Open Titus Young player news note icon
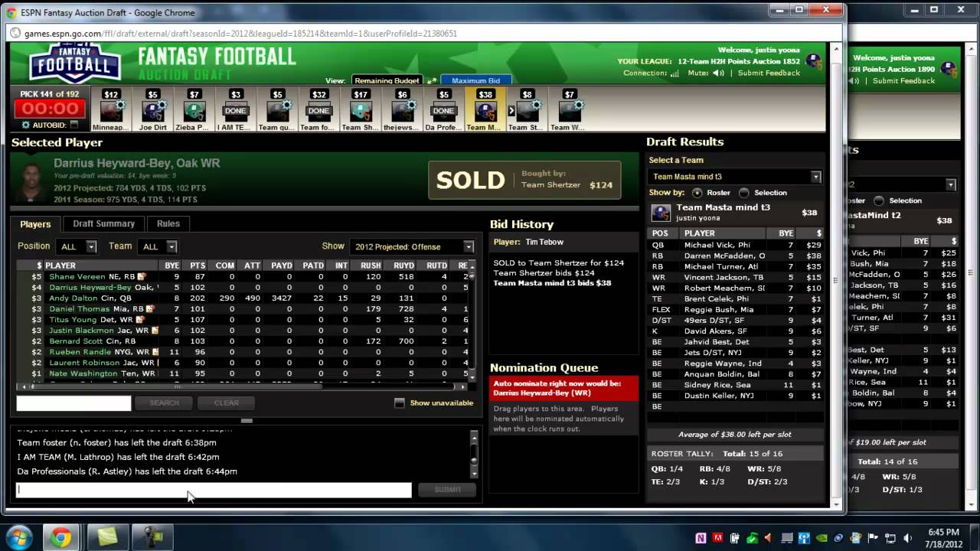The width and height of the screenshot is (980, 551). point(141,319)
